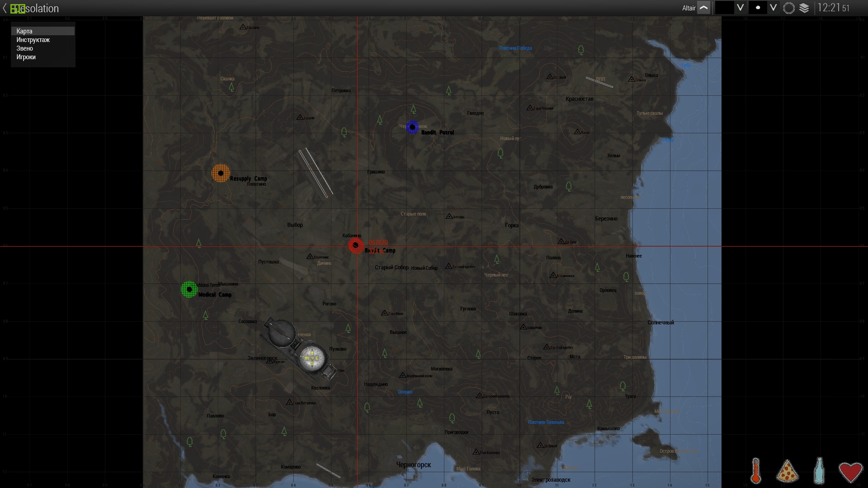Click the Пулково village label

[338, 349]
